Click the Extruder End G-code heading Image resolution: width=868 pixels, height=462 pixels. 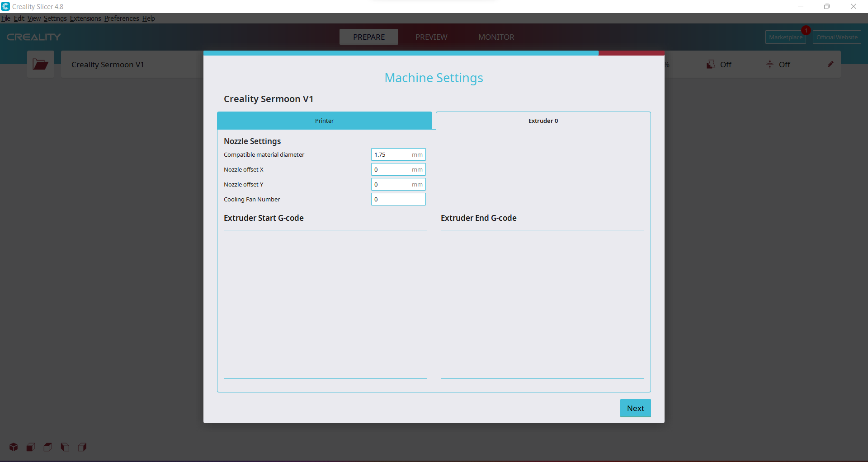click(x=479, y=218)
